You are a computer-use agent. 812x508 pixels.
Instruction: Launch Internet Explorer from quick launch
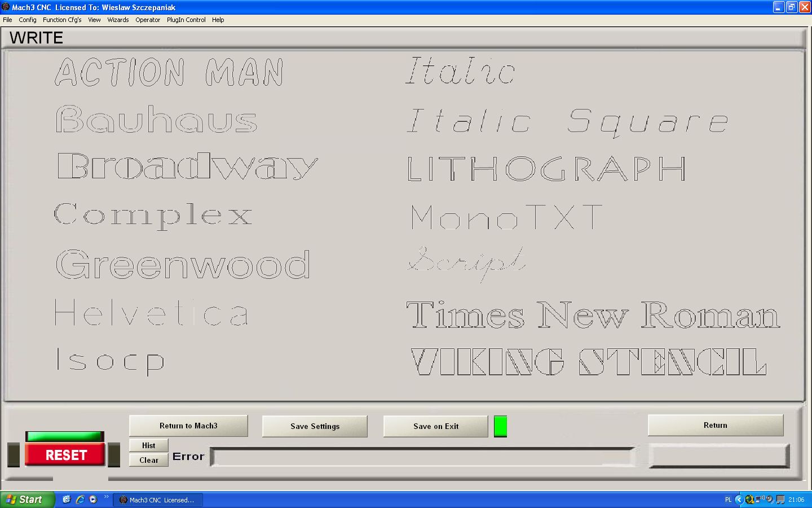[x=80, y=500]
